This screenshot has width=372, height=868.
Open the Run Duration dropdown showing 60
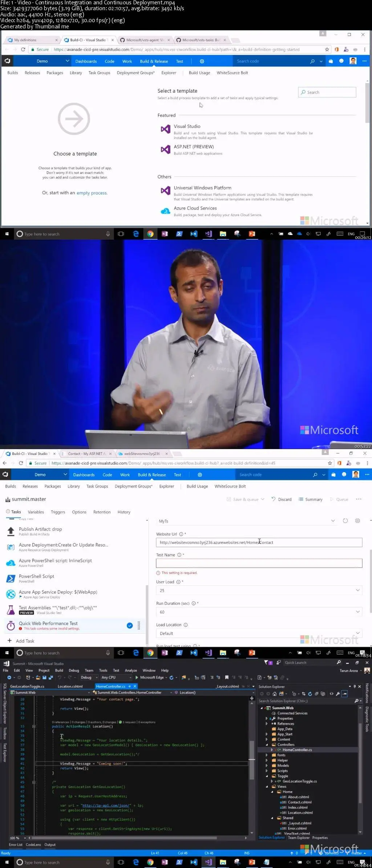[259, 612]
